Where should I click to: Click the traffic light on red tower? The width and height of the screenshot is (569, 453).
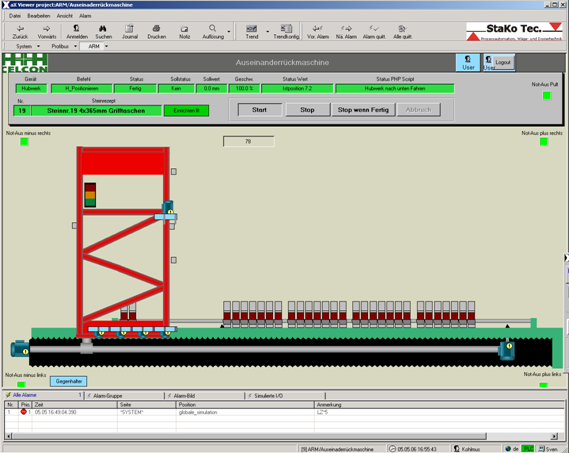(90, 195)
